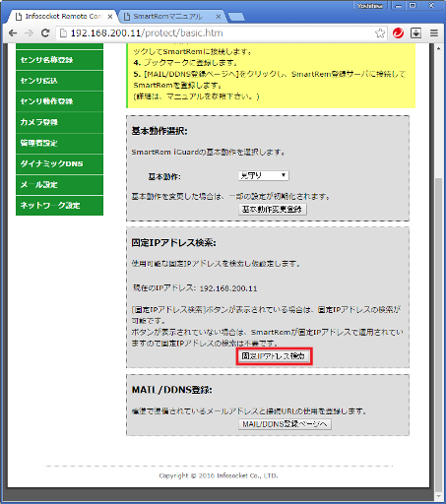Open the Chrome hamburger menu
The height and width of the screenshot is (504, 446).
(x=434, y=33)
